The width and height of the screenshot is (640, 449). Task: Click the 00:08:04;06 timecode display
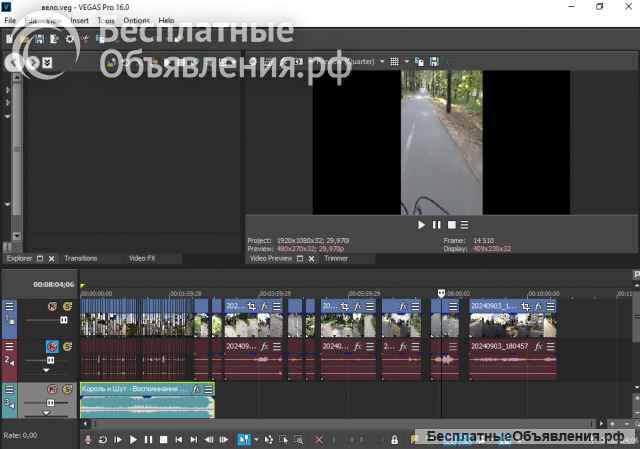(x=53, y=285)
